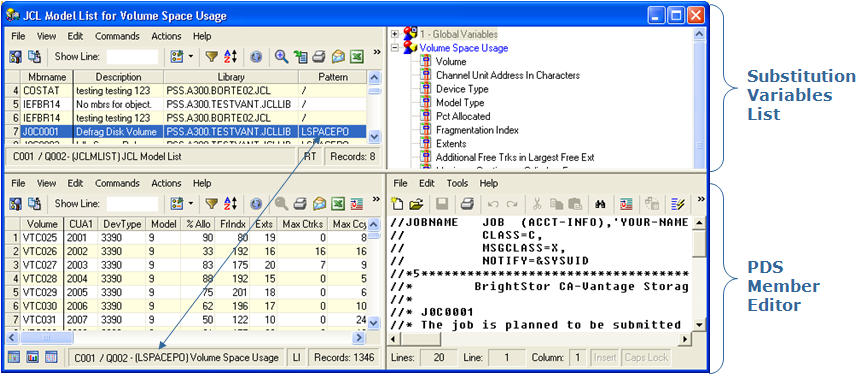
Task: Click Library column header
Action: point(231,77)
